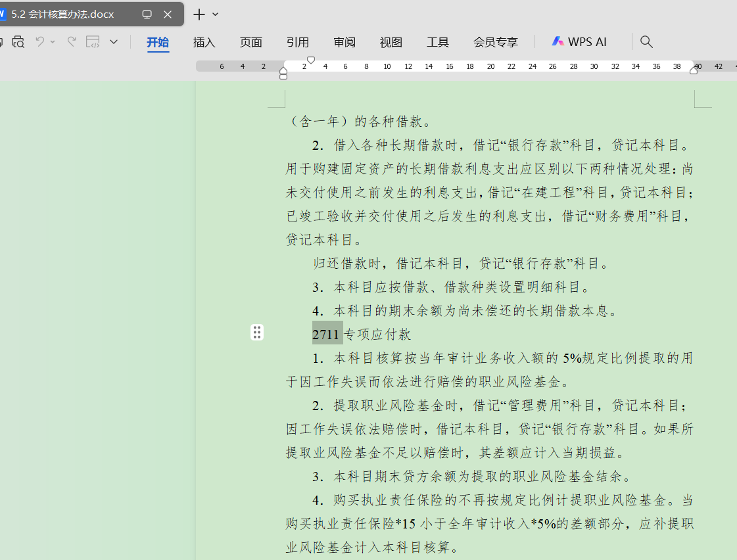
Task: Switch to the 插入 ribbon tab
Action: click(204, 42)
